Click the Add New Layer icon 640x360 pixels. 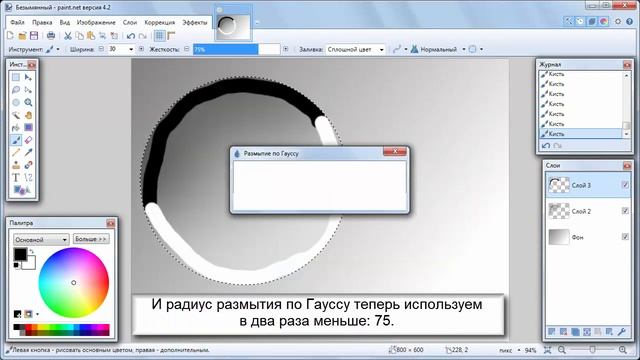point(552,332)
